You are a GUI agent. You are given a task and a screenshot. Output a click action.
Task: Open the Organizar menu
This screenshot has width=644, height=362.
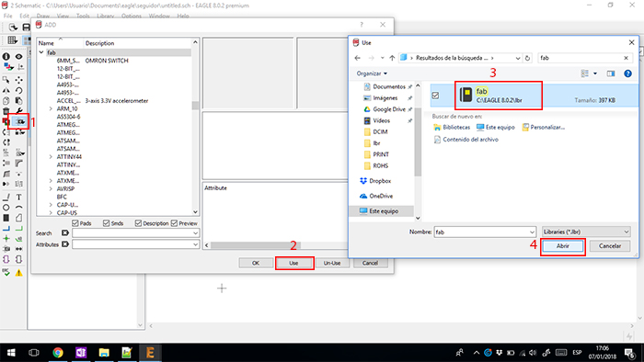[x=372, y=74]
